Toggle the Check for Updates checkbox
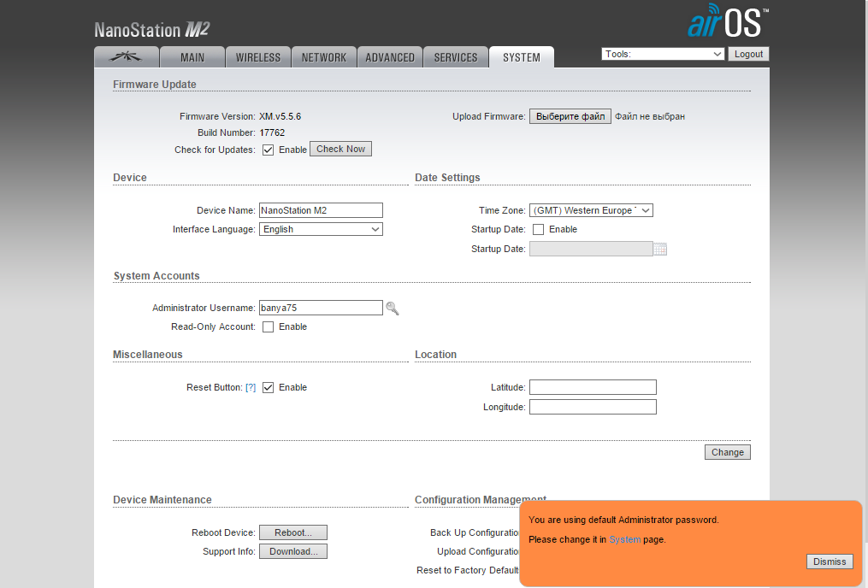 [x=268, y=150]
